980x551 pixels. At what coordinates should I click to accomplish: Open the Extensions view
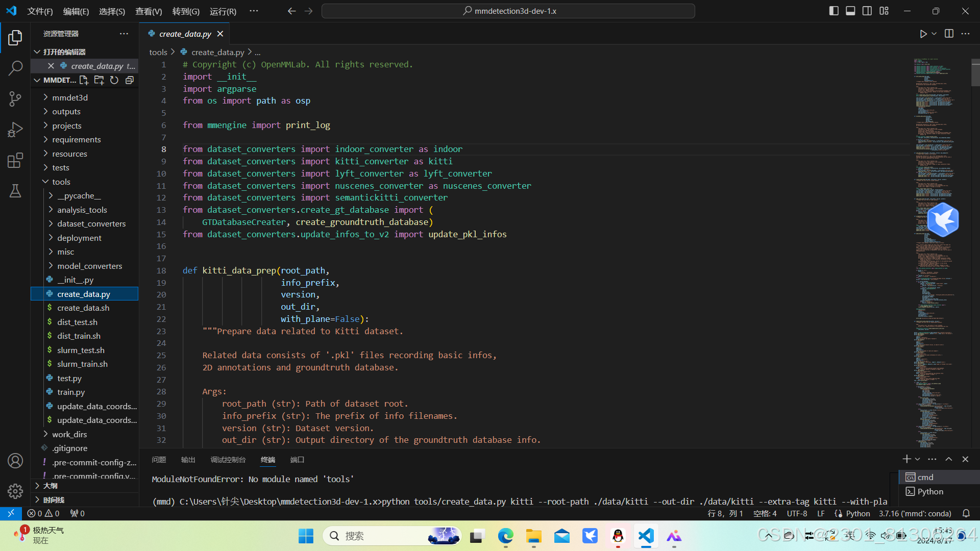[x=15, y=160]
